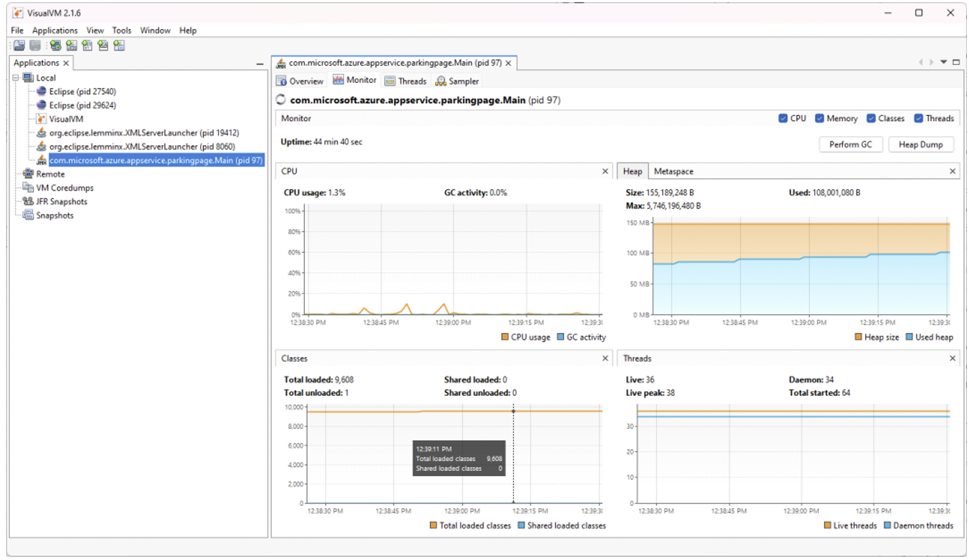
Task: Collapse the Local tree node
Action: tap(16, 78)
